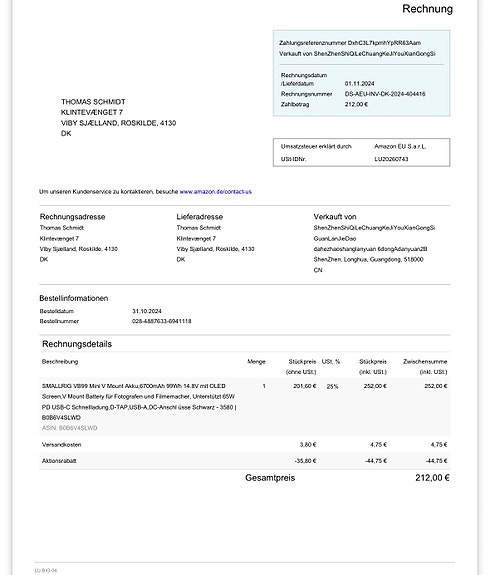This screenshot has width=490, height=575.
Task: Click the SMALLRIG VB99 product description
Action: pyautogui.click(x=139, y=402)
